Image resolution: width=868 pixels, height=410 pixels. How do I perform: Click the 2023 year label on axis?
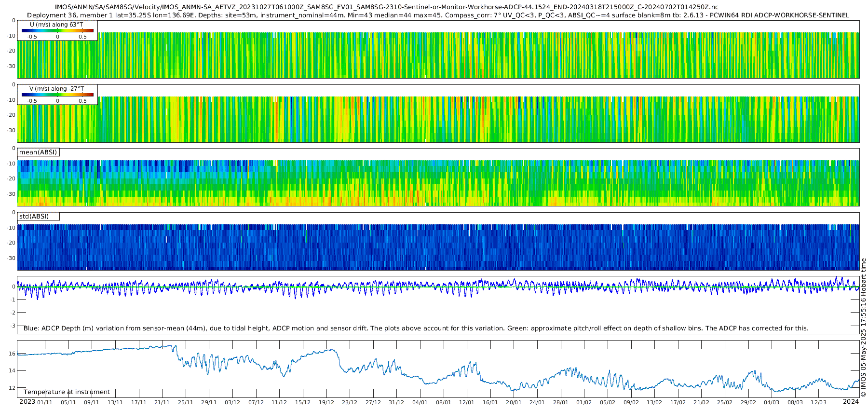(x=27, y=402)
